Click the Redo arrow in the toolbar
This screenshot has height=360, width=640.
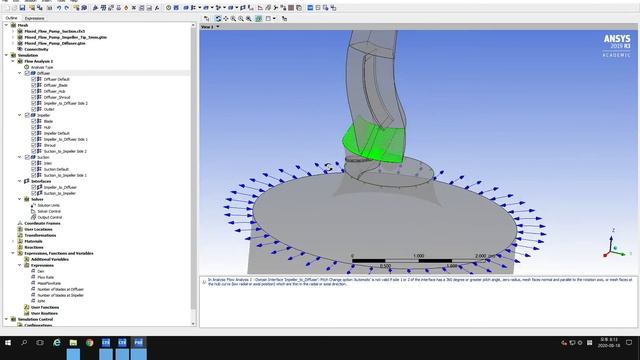tap(67, 8)
